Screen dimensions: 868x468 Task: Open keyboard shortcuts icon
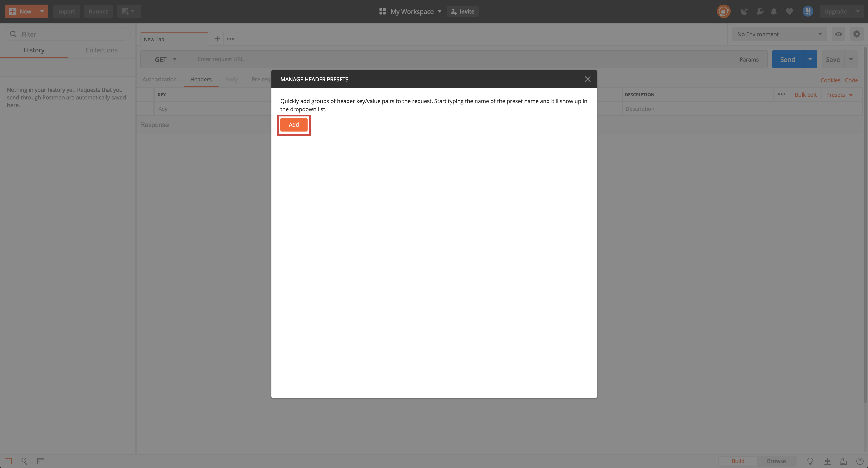843,461
